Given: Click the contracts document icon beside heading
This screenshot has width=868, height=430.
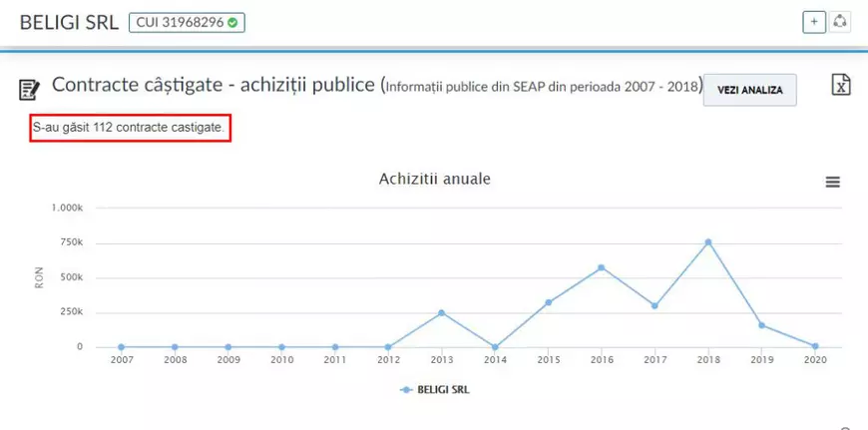Looking at the screenshot, I should tap(29, 90).
